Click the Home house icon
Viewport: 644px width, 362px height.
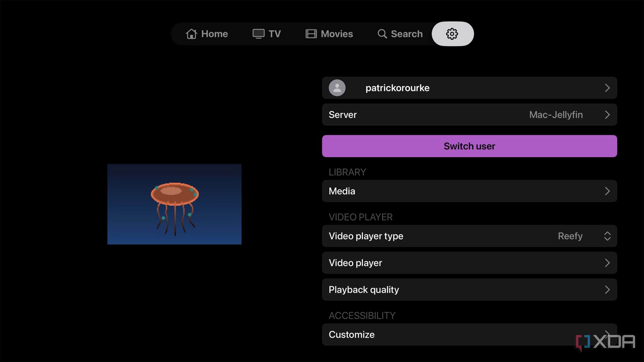191,34
